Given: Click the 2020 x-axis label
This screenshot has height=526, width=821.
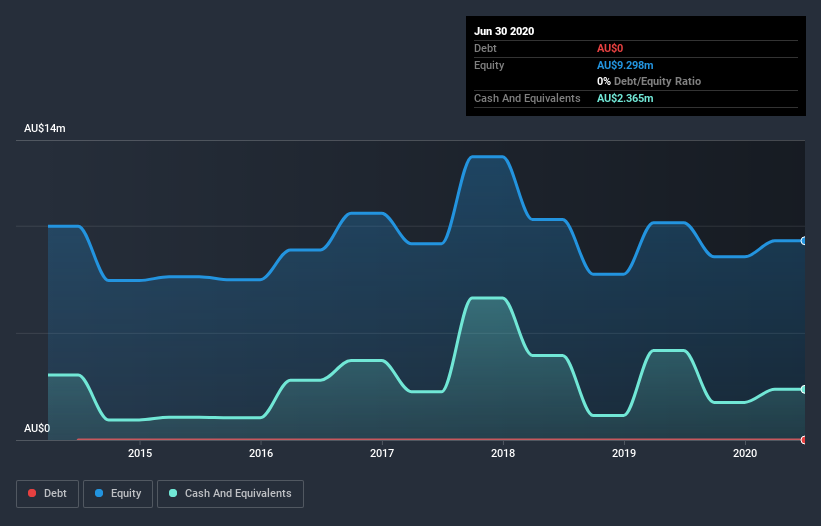Looking at the screenshot, I should (x=745, y=453).
